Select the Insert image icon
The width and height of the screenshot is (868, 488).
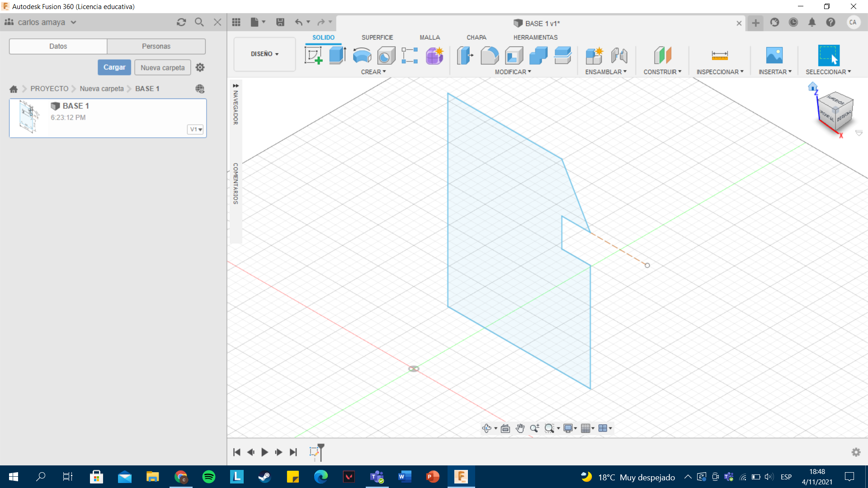click(774, 56)
